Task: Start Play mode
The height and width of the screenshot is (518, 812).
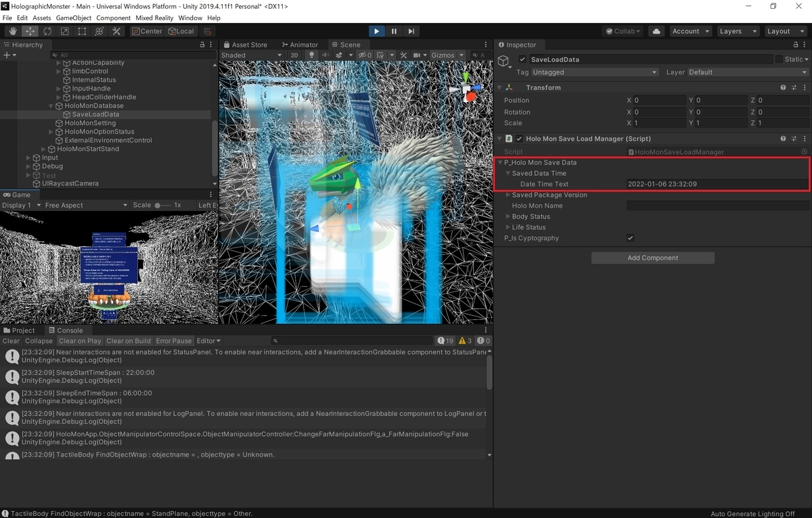Action: click(377, 31)
